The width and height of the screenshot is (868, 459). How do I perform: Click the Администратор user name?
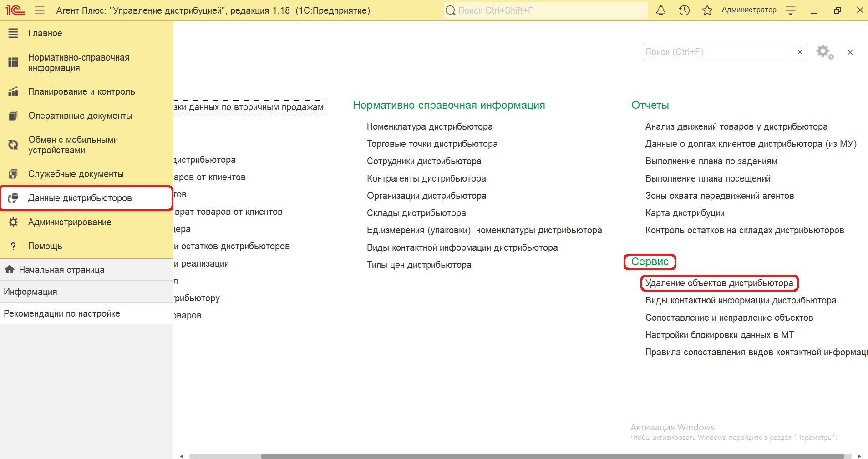tap(749, 10)
